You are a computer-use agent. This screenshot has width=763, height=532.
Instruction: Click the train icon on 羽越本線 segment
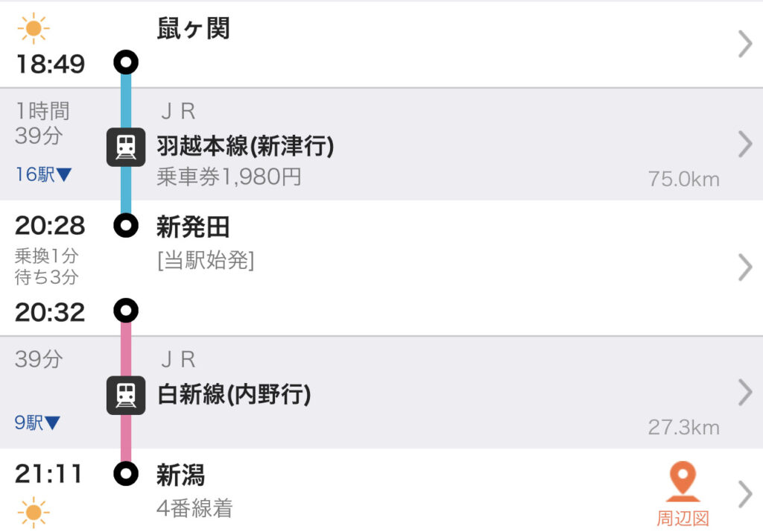click(x=126, y=147)
